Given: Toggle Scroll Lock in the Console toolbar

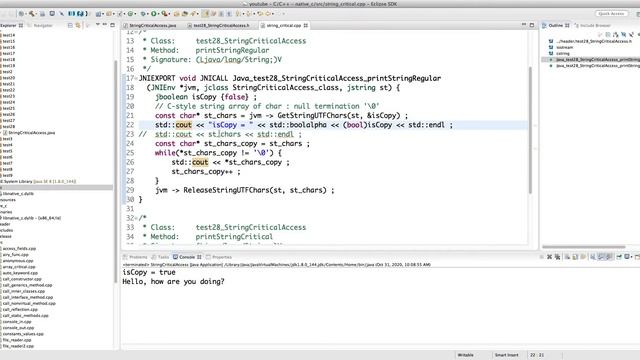Looking at the screenshot, I should pyautogui.click(x=575, y=257).
